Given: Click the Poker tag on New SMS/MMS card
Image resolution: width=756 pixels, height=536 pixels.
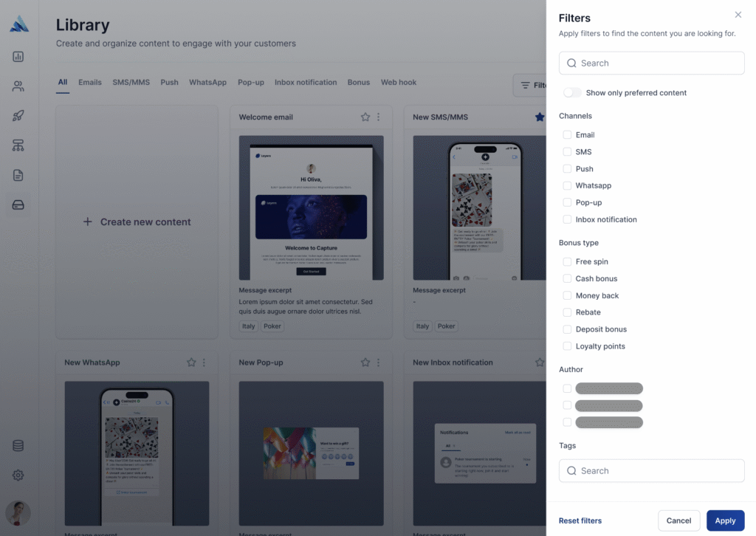Looking at the screenshot, I should (x=447, y=326).
